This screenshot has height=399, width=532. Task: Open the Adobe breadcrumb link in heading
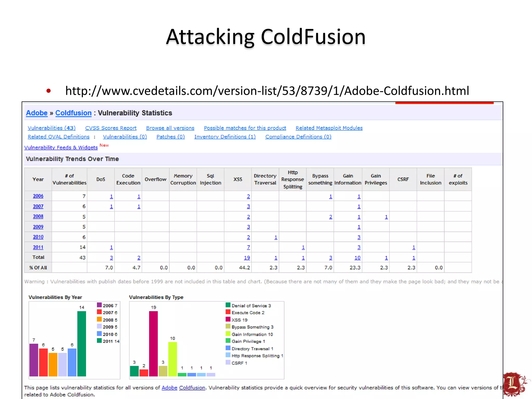[37, 113]
